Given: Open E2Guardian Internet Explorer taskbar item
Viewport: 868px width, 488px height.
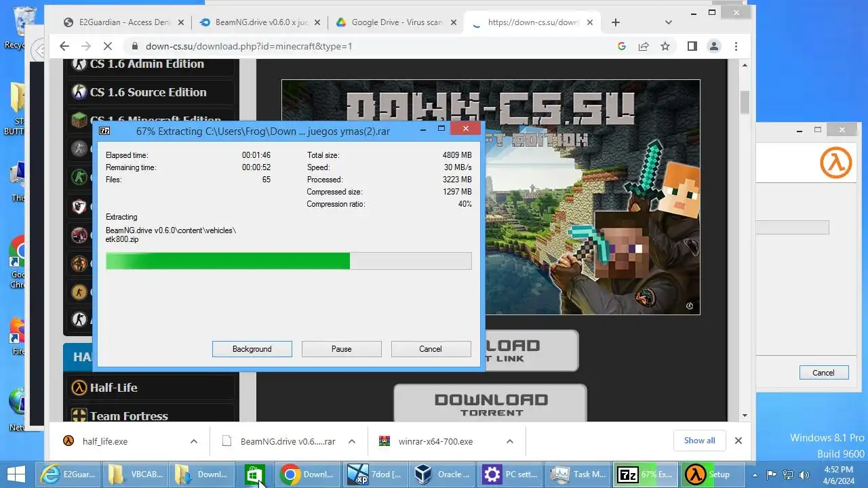Looking at the screenshot, I should (68, 474).
